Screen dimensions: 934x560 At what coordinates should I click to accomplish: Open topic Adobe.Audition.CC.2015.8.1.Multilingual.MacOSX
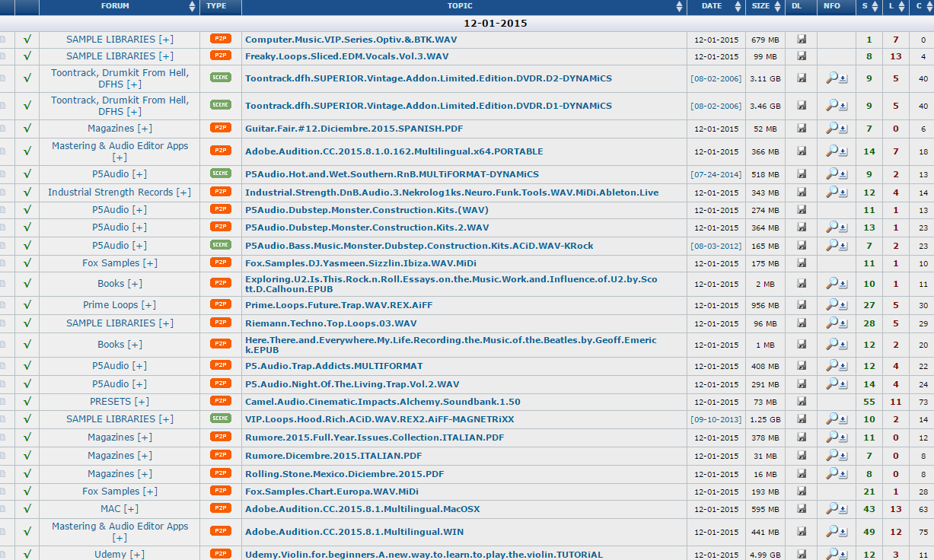[x=362, y=509]
